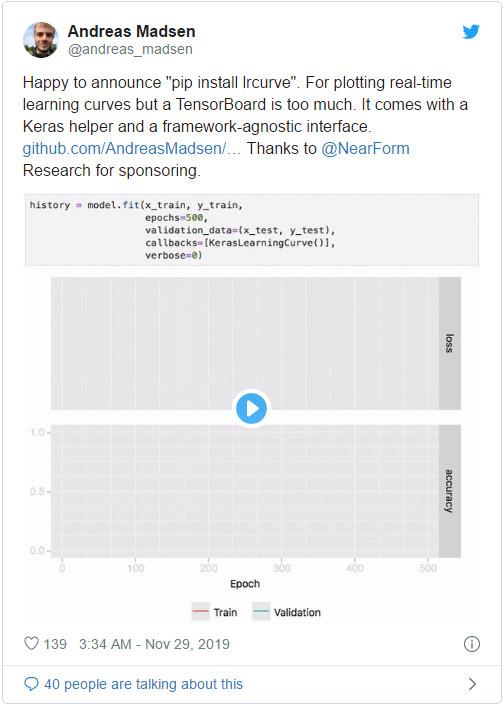Like the tweet with the heart icon
The image size is (504, 707).
(31, 643)
